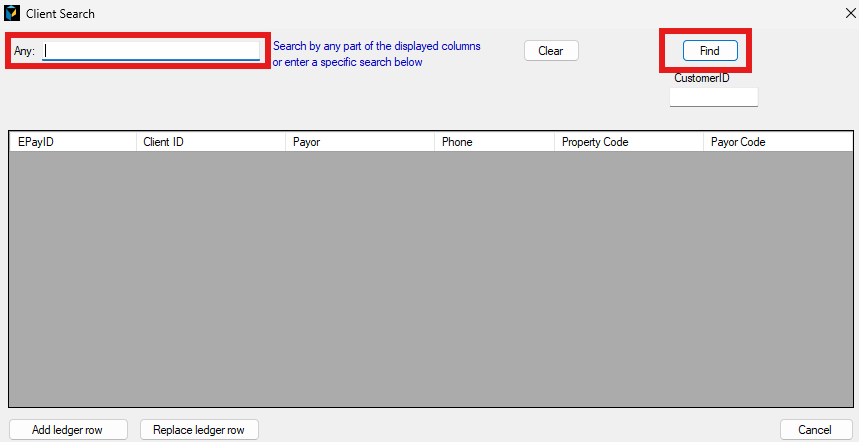Select the Phone column header
859x442 pixels.
pyautogui.click(x=494, y=142)
